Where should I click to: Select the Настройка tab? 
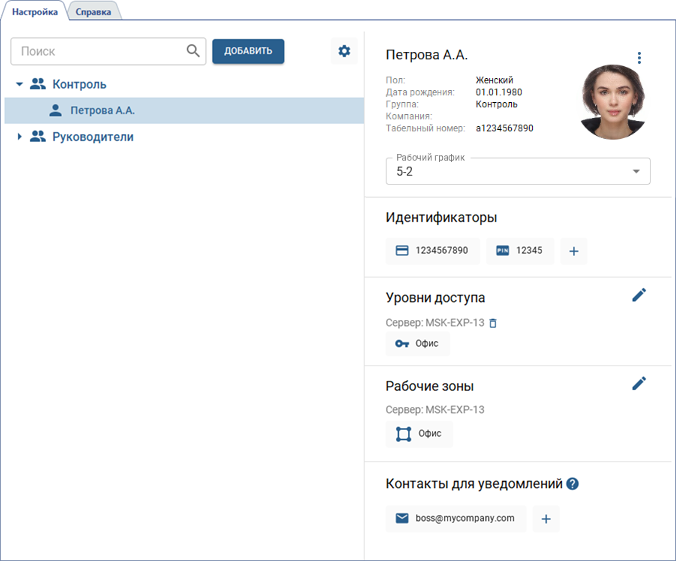(x=35, y=12)
